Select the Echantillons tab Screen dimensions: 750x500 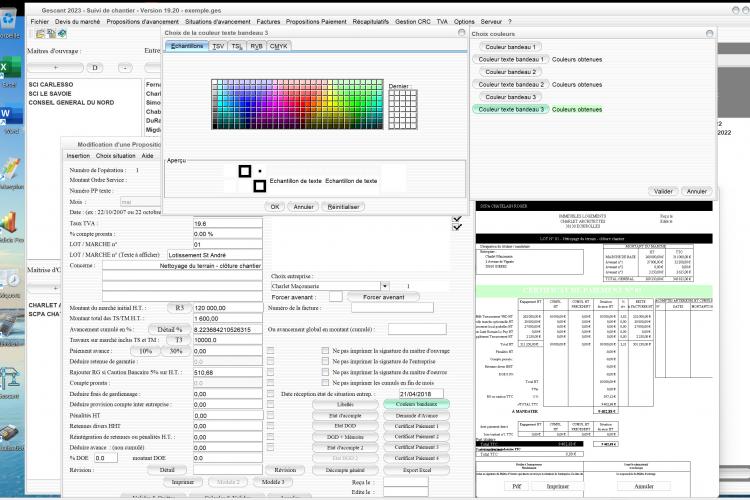tap(187, 46)
